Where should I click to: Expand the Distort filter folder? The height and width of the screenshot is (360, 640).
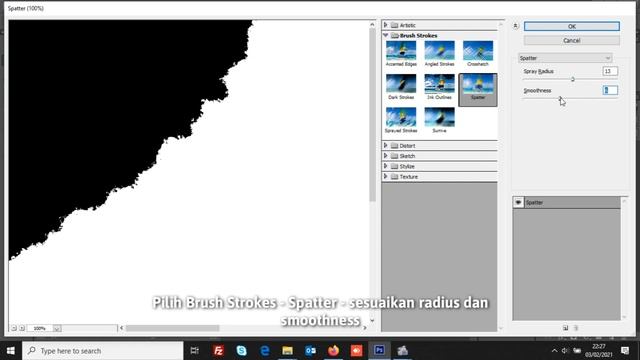coord(385,145)
